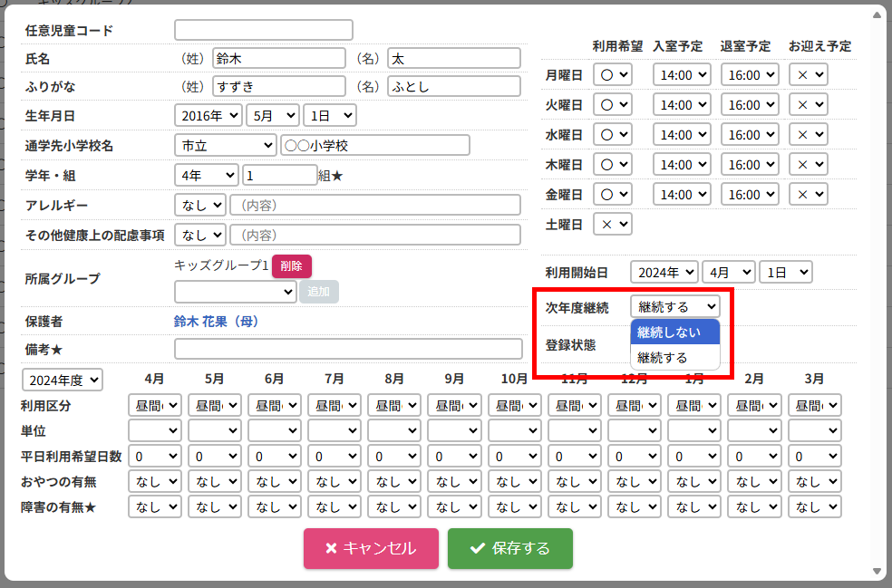The width and height of the screenshot is (892, 588).
Task: Expand the birth year 2016年 dropdown
Action: (208, 116)
